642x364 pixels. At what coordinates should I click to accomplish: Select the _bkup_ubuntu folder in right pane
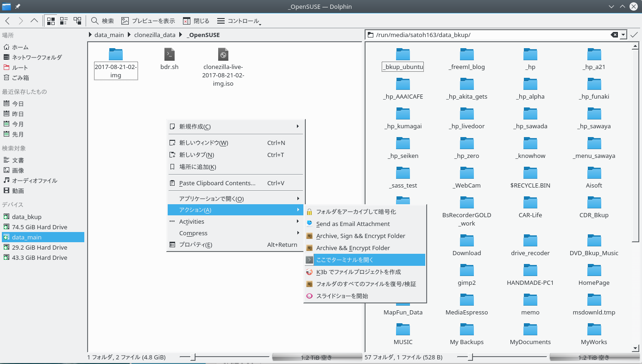403,59
